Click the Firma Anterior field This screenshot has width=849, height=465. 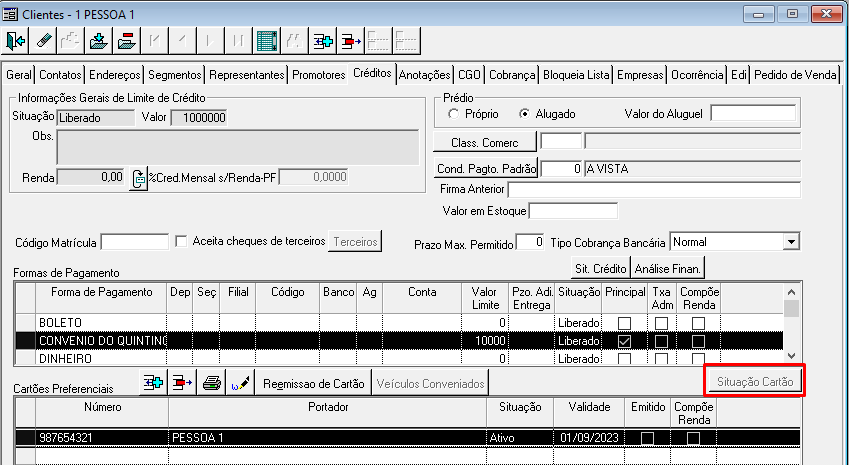pos(654,189)
